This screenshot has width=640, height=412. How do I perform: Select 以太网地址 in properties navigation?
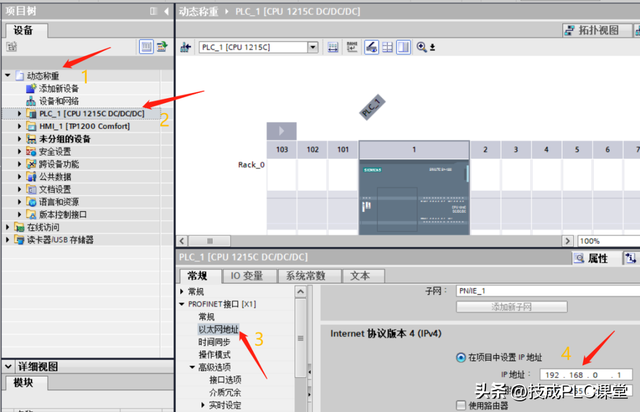pos(219,329)
